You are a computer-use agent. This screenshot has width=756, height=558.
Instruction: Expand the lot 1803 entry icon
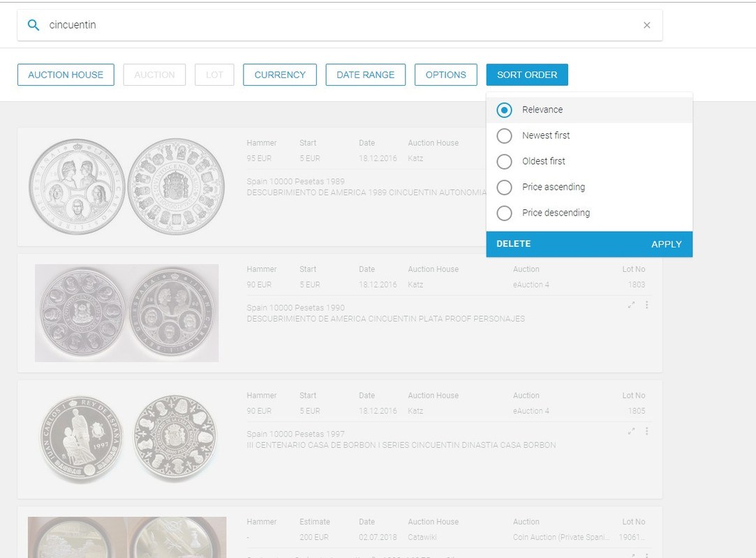631,305
